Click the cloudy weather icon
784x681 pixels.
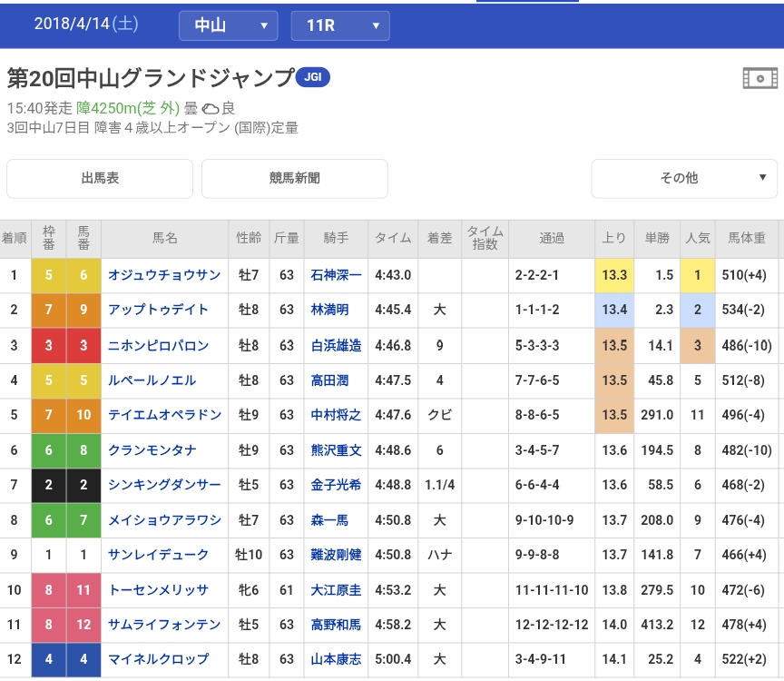pos(210,109)
